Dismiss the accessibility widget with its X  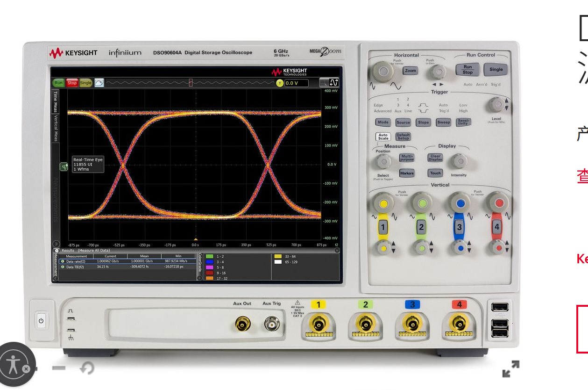(x=27, y=369)
